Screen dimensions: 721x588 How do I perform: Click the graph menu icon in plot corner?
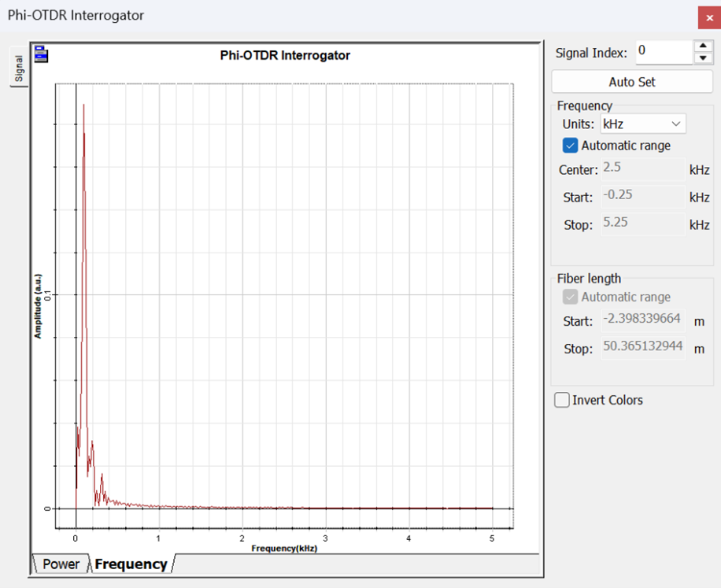coord(41,54)
